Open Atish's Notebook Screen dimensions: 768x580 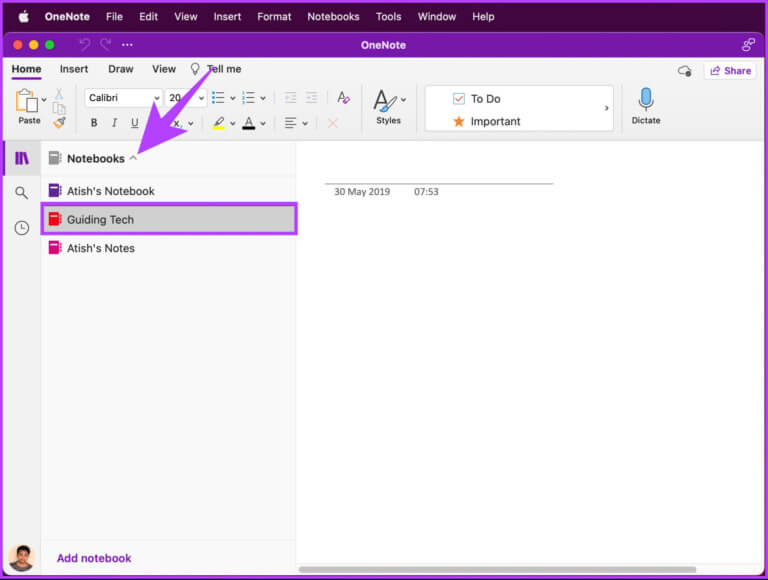coord(169,191)
